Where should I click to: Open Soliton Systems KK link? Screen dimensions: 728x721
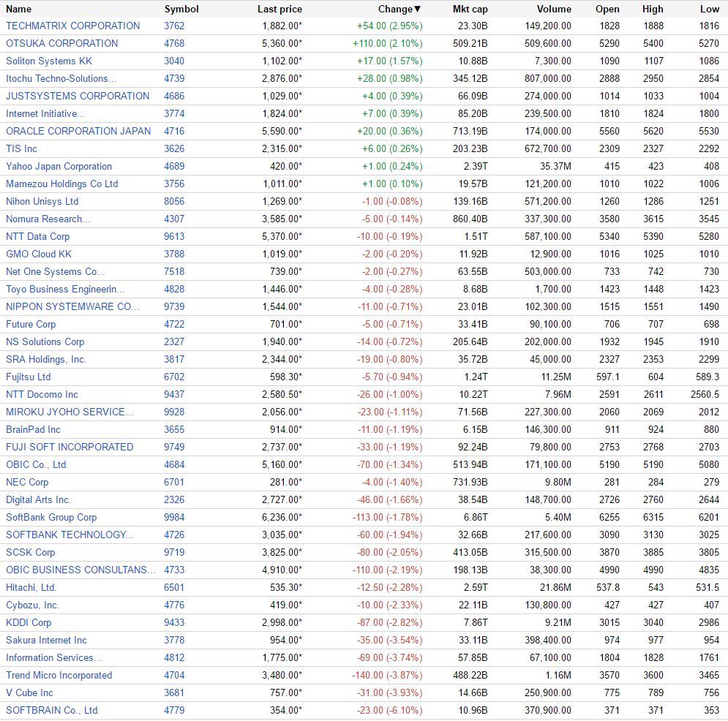(49, 61)
